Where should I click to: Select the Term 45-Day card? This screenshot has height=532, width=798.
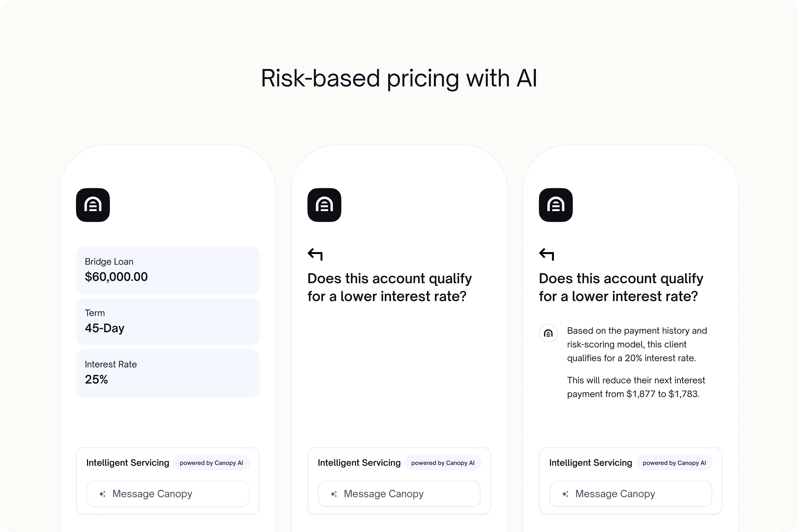coord(168,322)
